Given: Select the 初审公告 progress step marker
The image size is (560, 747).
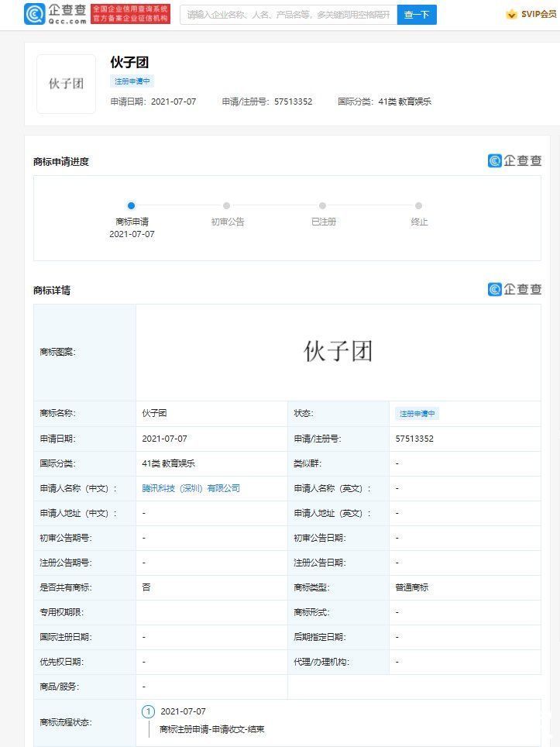Looking at the screenshot, I should pos(227,206).
